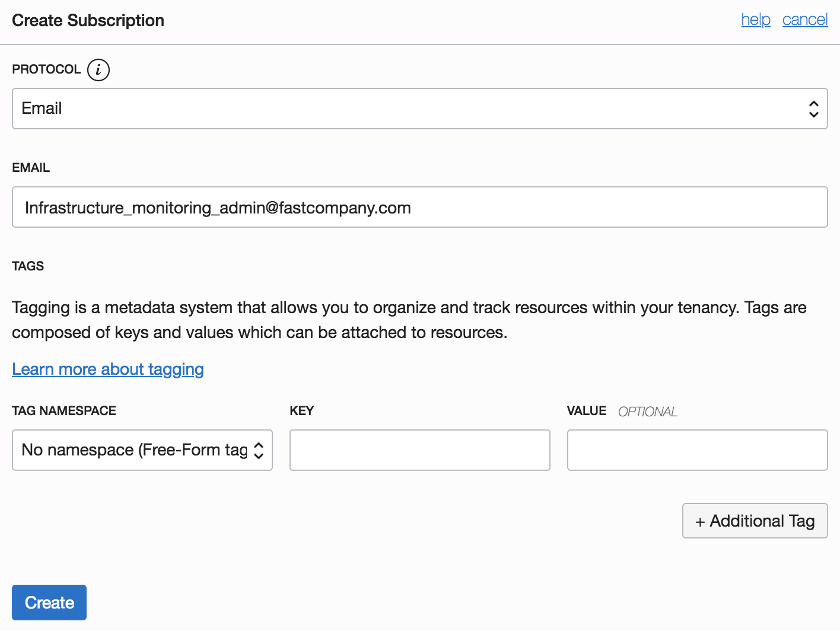Click the Email address input field
Image resolution: width=840 pixels, height=631 pixels.
pyautogui.click(x=419, y=207)
